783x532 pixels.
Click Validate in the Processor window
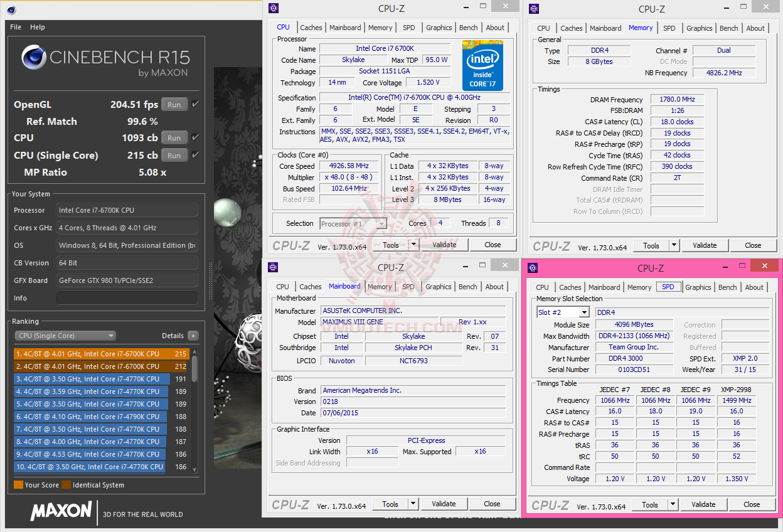[444, 245]
